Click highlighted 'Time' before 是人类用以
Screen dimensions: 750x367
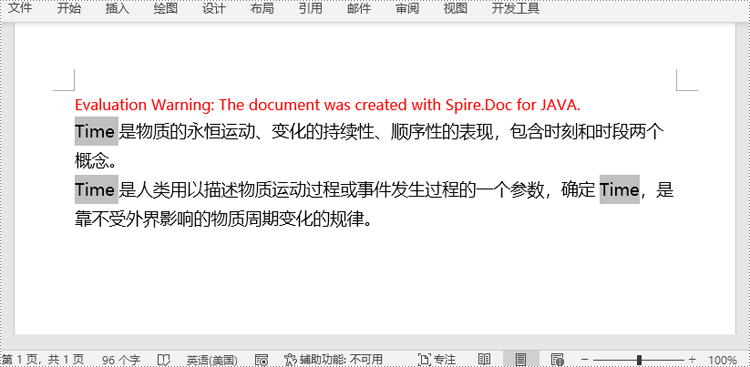(96, 189)
